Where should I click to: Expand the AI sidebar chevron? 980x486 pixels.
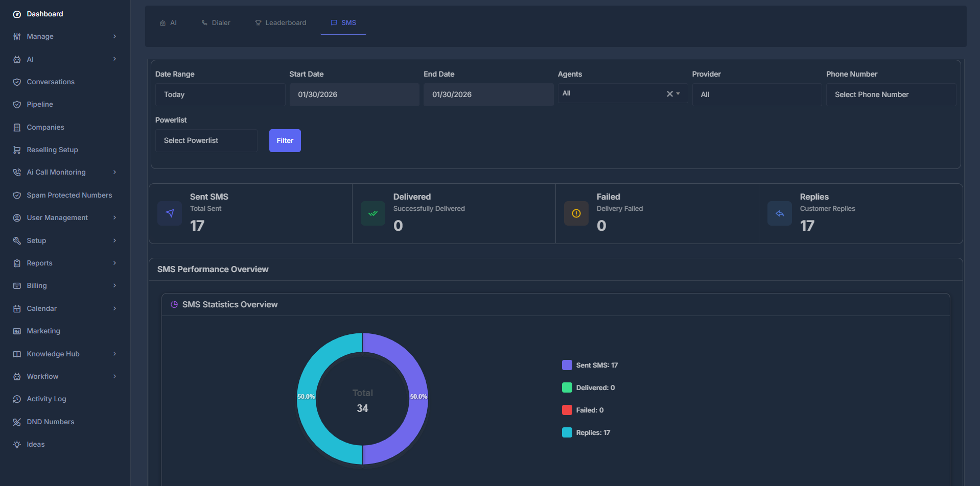[114, 59]
